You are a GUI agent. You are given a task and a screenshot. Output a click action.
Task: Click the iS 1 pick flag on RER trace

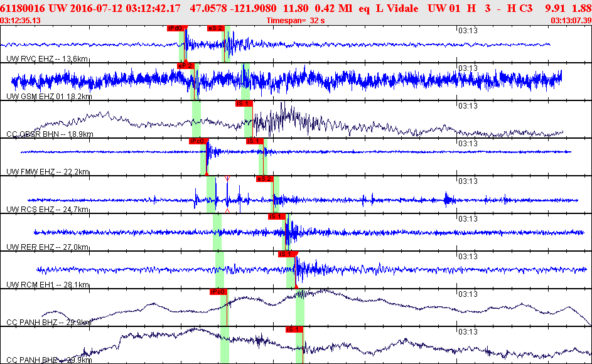click(x=277, y=217)
